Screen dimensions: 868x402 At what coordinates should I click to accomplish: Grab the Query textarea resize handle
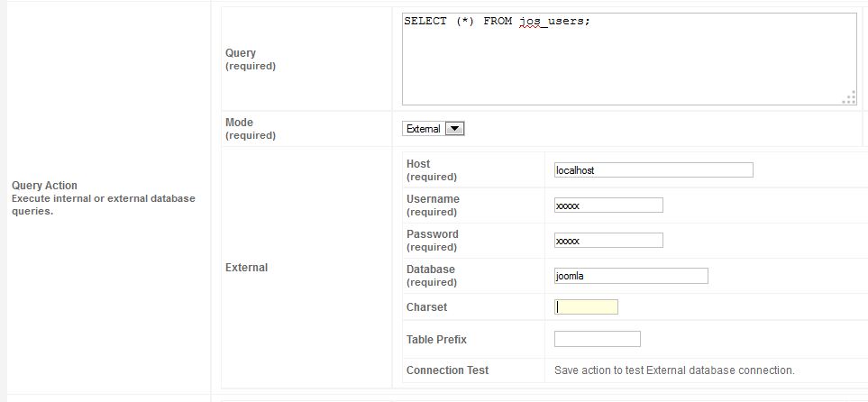click(x=849, y=98)
